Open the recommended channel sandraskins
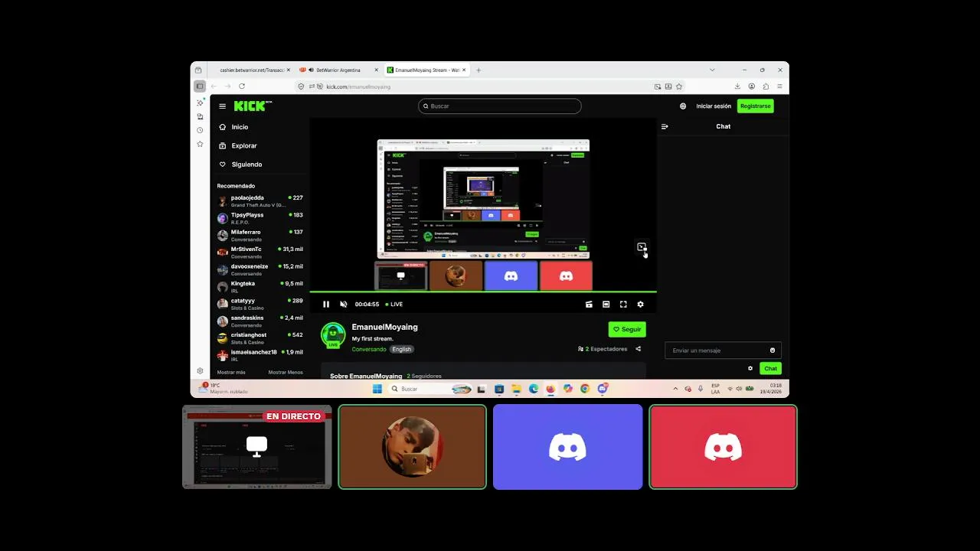 click(x=260, y=321)
